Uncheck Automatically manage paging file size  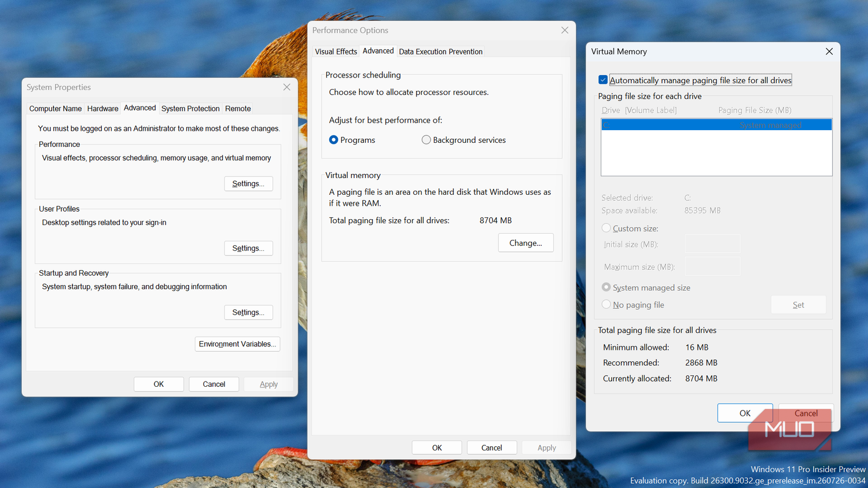point(603,80)
